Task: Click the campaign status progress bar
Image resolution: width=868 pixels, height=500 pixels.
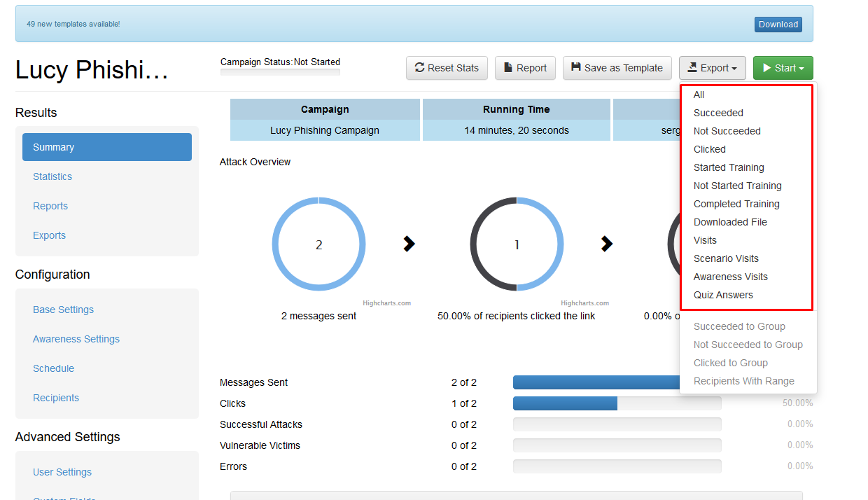Action: click(280, 72)
